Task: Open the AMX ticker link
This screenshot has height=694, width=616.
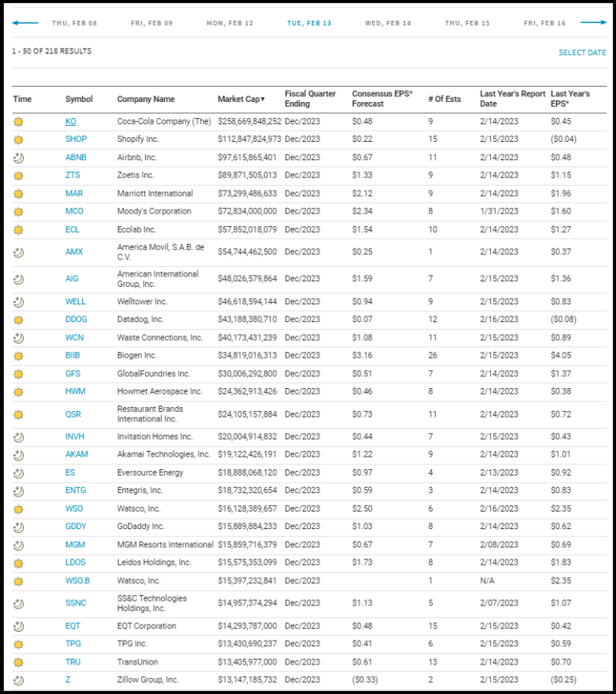Action: coord(74,252)
